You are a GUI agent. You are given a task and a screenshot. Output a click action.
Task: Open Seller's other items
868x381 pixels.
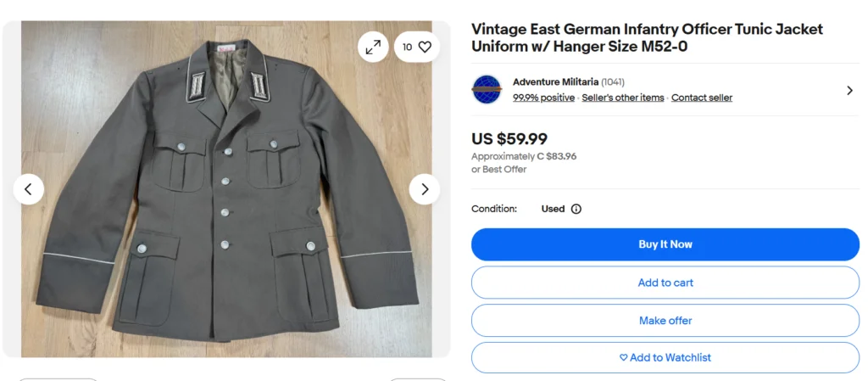pos(623,98)
